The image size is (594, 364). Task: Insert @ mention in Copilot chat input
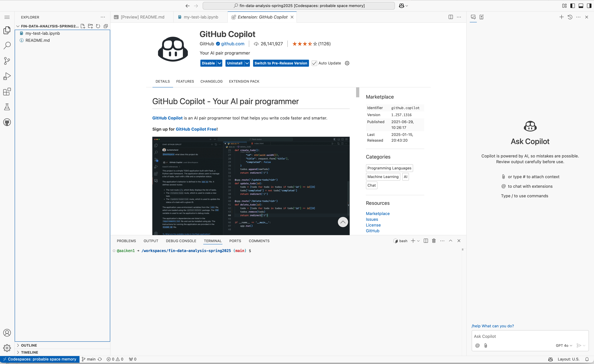(x=477, y=345)
